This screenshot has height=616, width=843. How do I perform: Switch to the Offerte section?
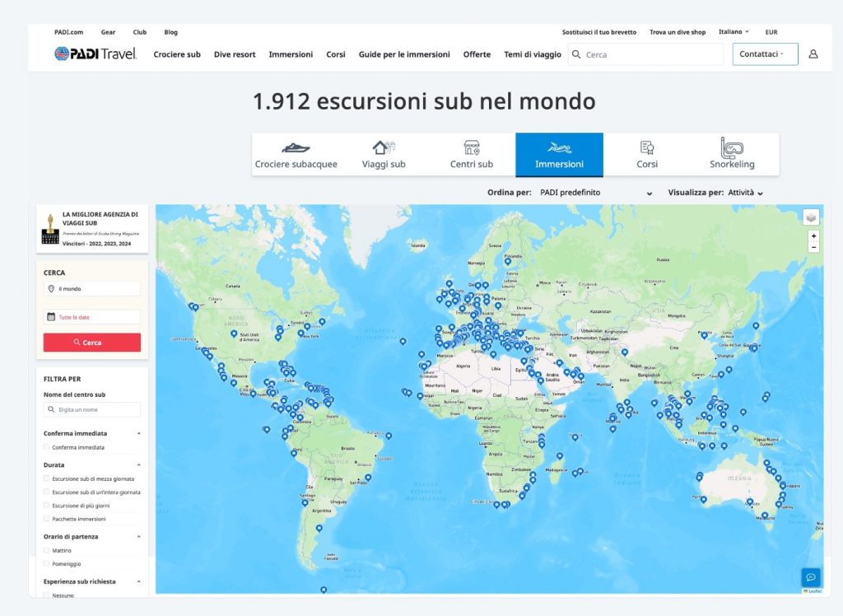point(477,53)
